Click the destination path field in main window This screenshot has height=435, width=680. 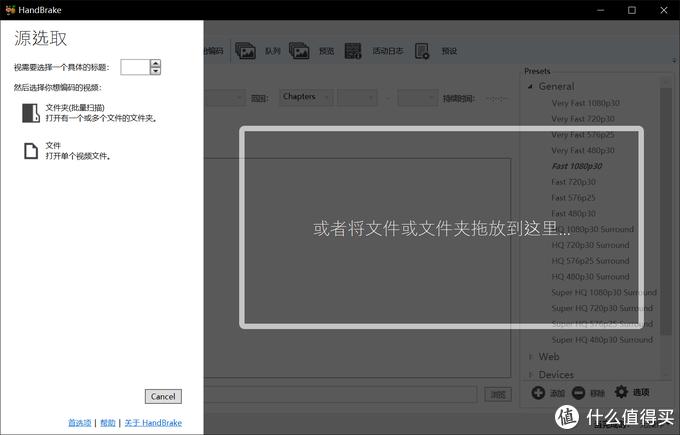pos(340,395)
